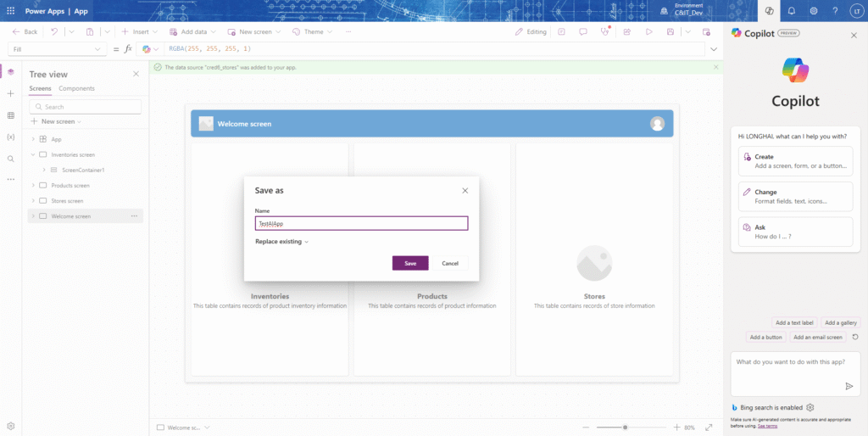Open the notifications bell icon
Viewport: 868px width, 436px height.
(792, 11)
